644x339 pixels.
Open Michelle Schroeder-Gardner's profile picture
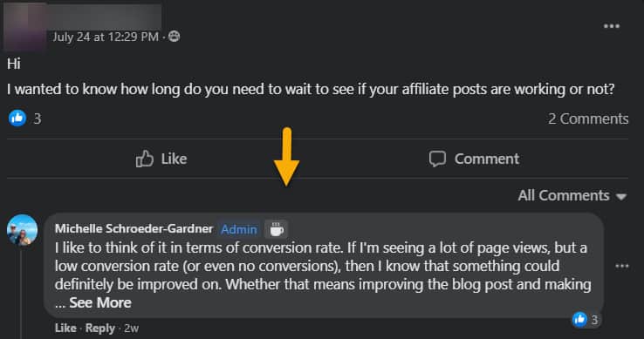click(x=22, y=230)
